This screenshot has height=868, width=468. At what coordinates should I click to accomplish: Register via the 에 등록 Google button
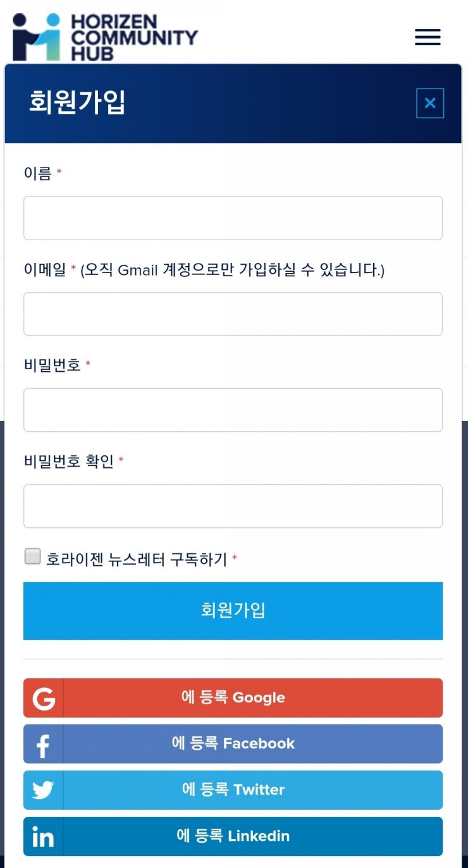pyautogui.click(x=233, y=698)
